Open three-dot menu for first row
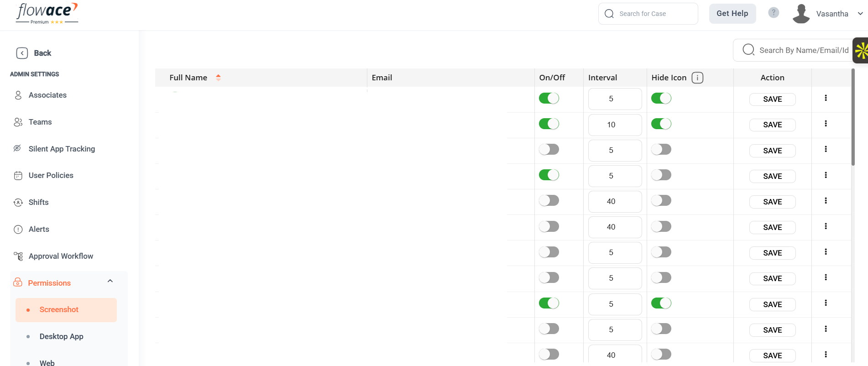The width and height of the screenshot is (868, 366). [x=826, y=98]
